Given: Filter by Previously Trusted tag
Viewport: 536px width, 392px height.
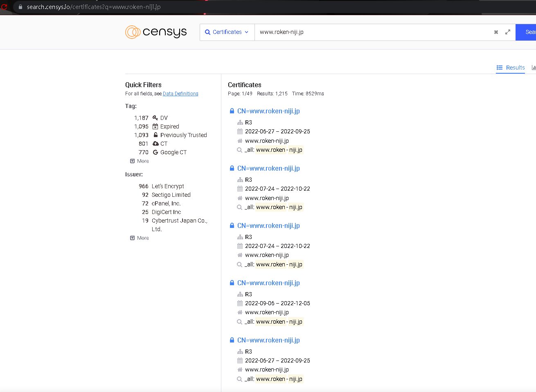Looking at the screenshot, I should (x=184, y=135).
